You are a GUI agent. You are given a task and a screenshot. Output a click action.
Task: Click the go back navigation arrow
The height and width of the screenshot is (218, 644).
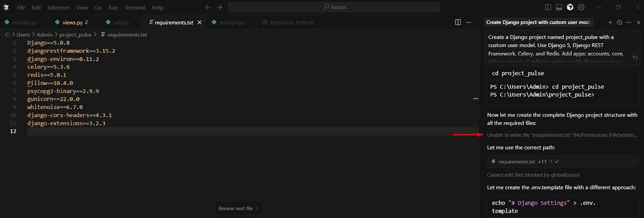pos(208,7)
